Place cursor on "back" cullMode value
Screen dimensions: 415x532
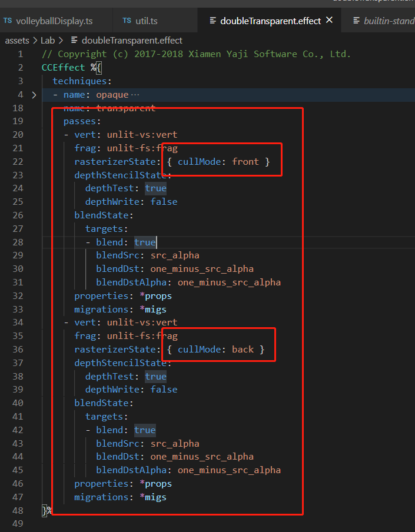point(243,350)
